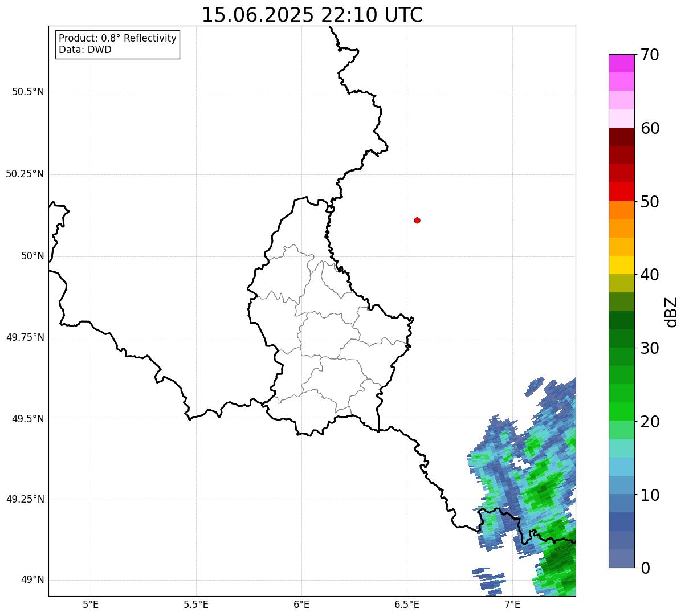Click the latitude label '50.5°N'
685x616 pixels.
click(28, 92)
